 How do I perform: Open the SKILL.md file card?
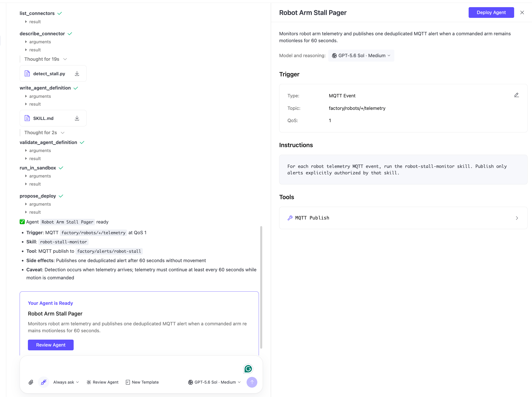[53, 118]
